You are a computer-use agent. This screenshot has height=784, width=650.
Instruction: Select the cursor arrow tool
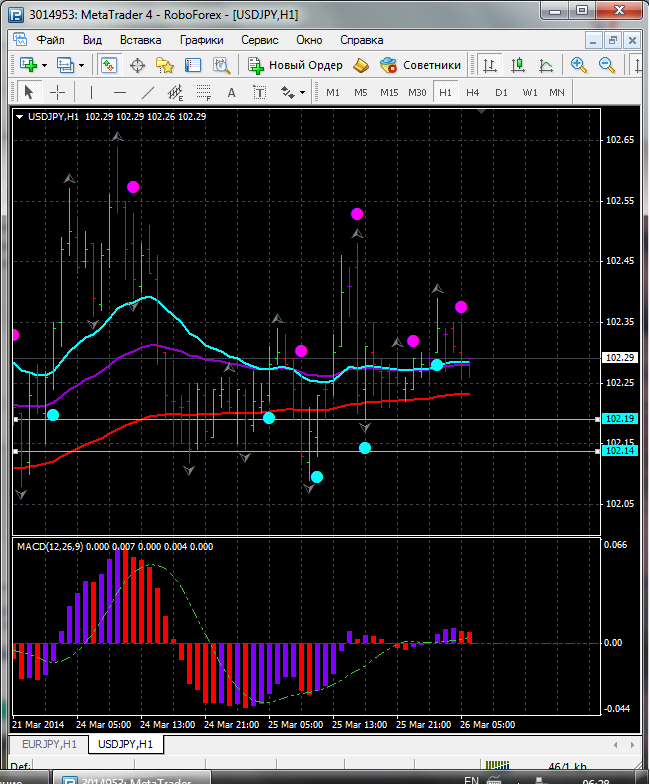coord(28,92)
